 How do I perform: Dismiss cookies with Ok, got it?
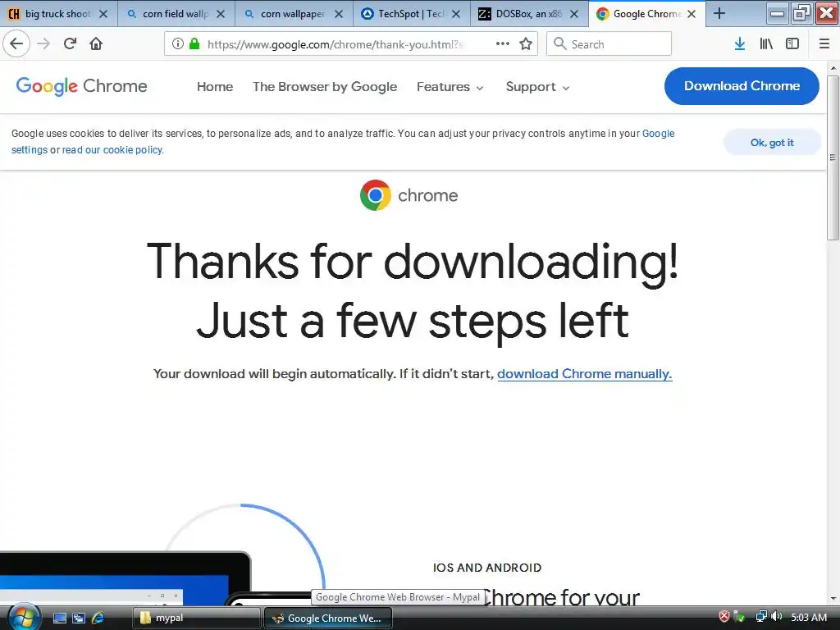click(772, 143)
